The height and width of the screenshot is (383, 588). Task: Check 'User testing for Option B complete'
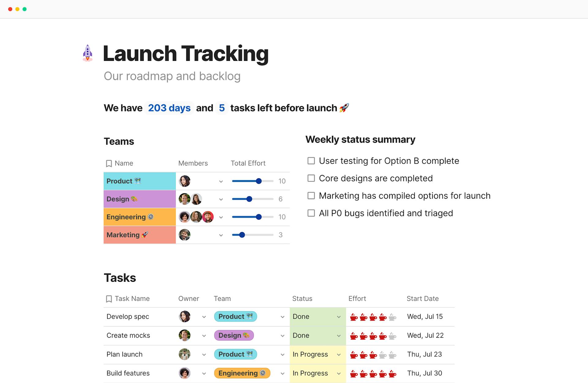click(311, 161)
